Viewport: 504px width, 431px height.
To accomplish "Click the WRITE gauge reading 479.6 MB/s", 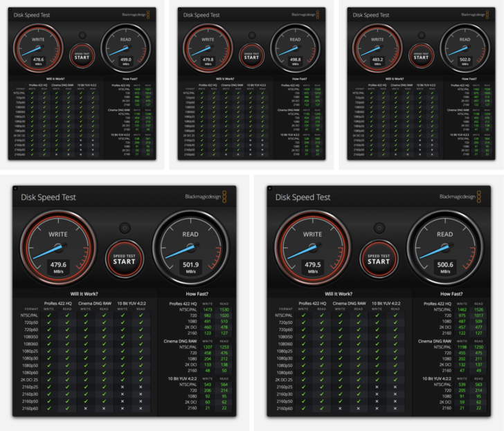I will 58,248.
